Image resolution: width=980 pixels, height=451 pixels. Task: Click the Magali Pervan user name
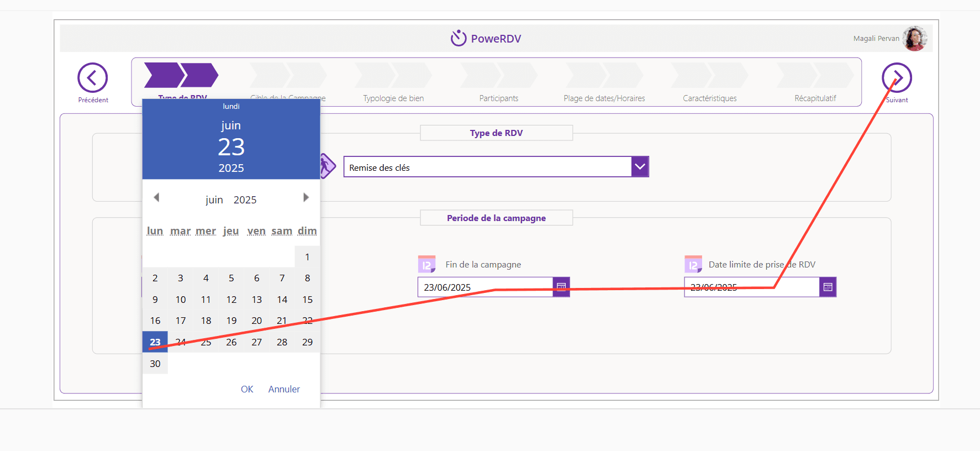[x=876, y=38]
